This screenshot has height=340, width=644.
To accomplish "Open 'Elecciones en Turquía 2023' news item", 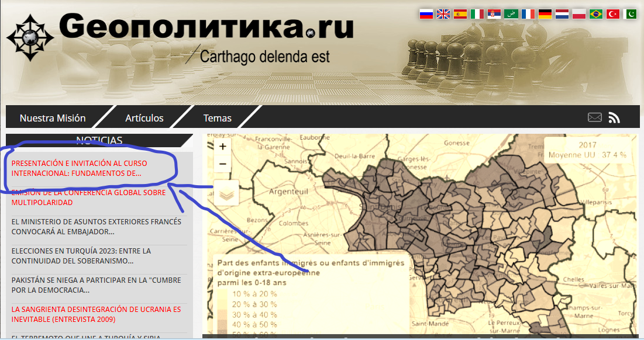I will [81, 256].
